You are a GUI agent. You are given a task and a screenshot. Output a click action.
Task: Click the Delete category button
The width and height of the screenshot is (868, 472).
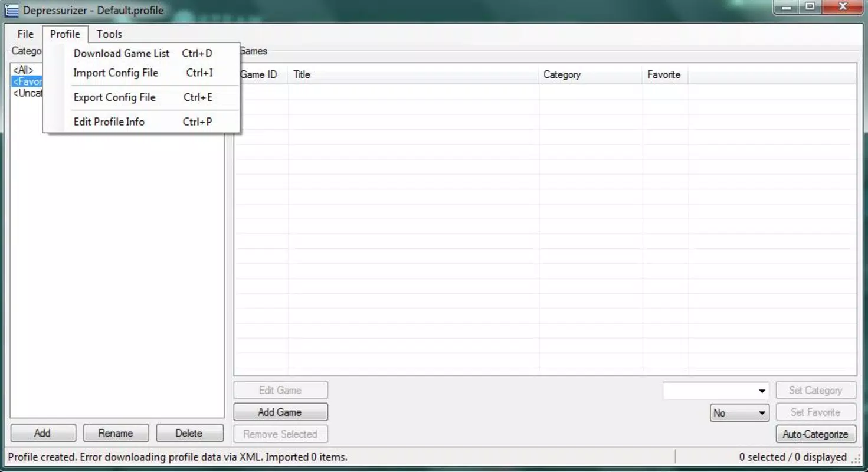(x=189, y=433)
